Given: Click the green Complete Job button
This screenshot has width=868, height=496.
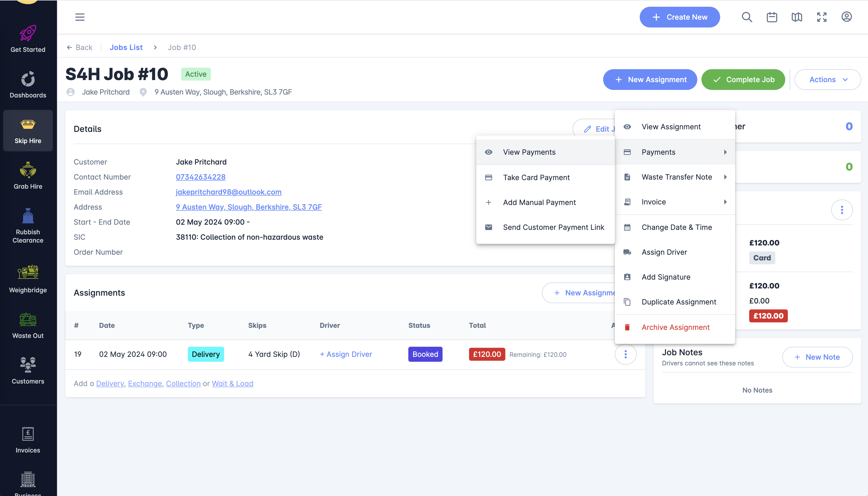Looking at the screenshot, I should click(x=743, y=80).
